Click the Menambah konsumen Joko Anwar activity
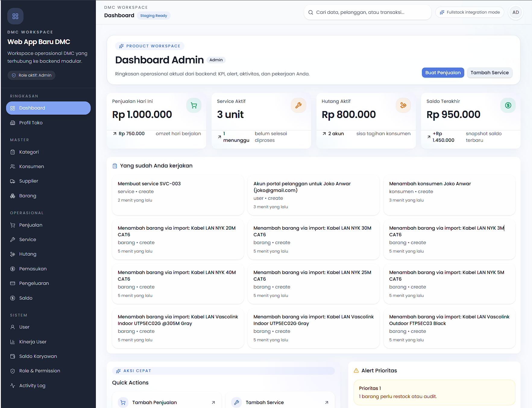Screen dimensions: 532x408 point(449,195)
